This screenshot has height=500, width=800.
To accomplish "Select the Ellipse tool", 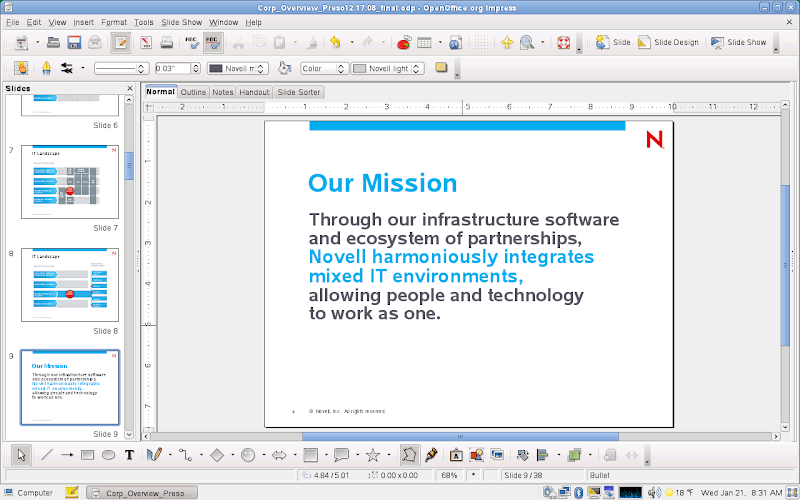I will tap(108, 455).
